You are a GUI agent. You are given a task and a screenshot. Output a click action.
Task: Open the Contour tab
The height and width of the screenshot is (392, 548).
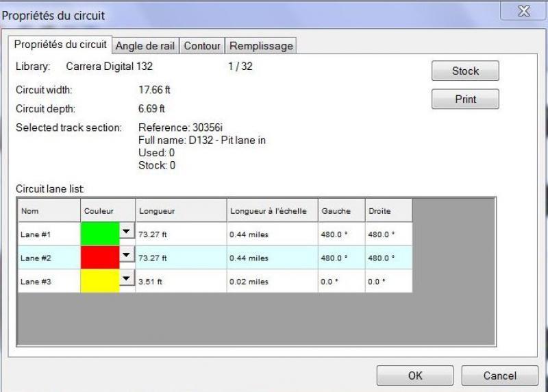click(x=202, y=46)
